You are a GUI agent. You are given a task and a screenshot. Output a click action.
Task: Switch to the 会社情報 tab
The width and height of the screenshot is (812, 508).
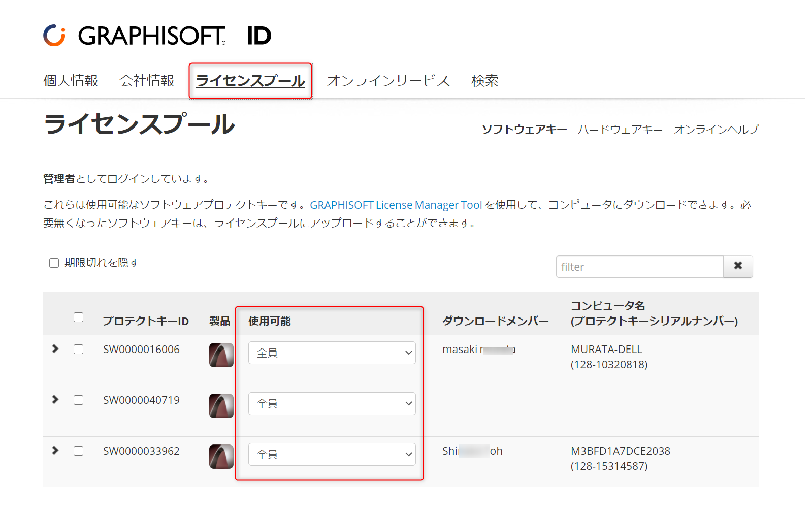tap(147, 81)
